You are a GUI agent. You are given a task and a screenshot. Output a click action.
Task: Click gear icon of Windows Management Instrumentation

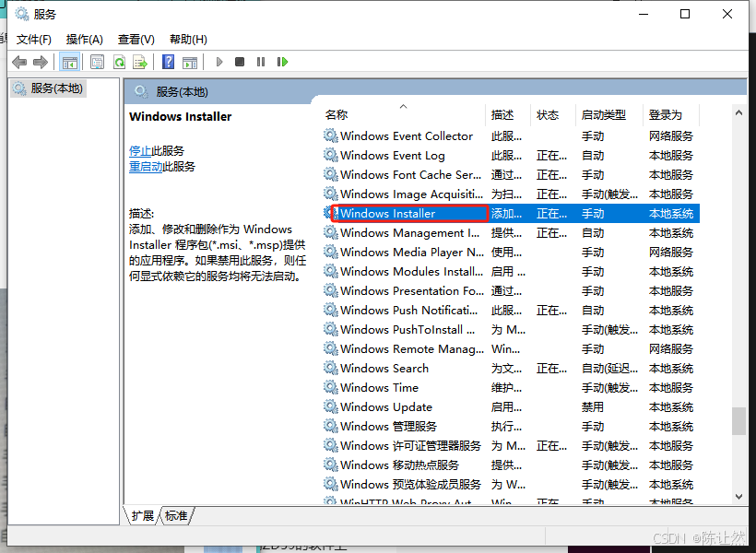[330, 233]
